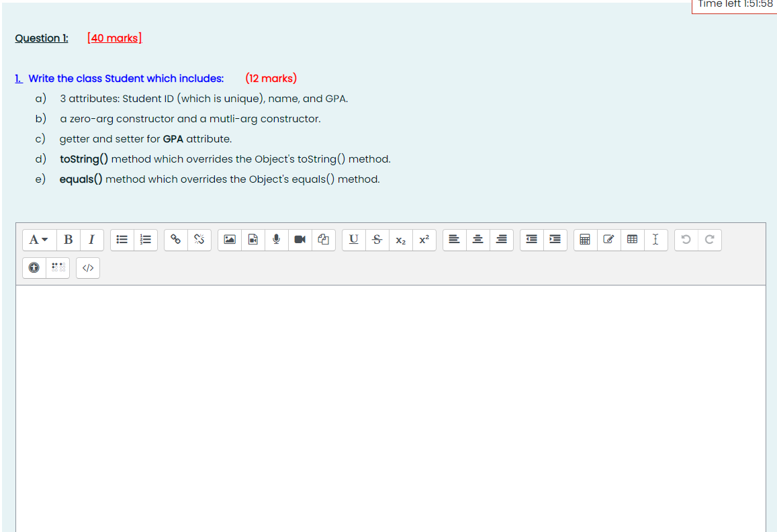
Task: Toggle italic formatting
Action: pos(91,239)
